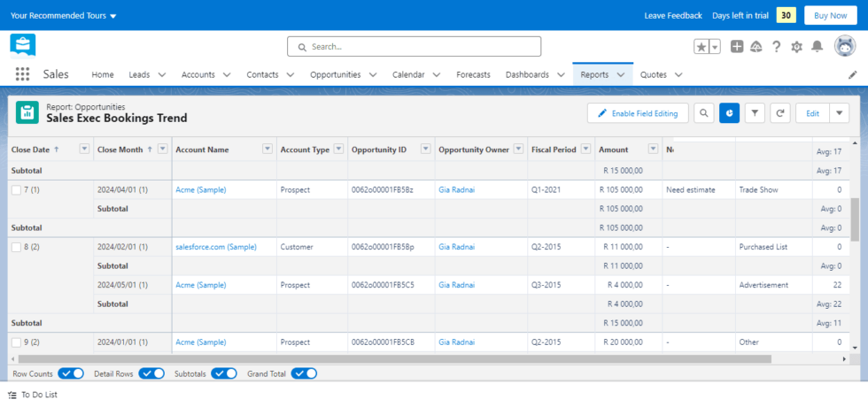
Task: Open the Favorites star icon
Action: click(701, 47)
